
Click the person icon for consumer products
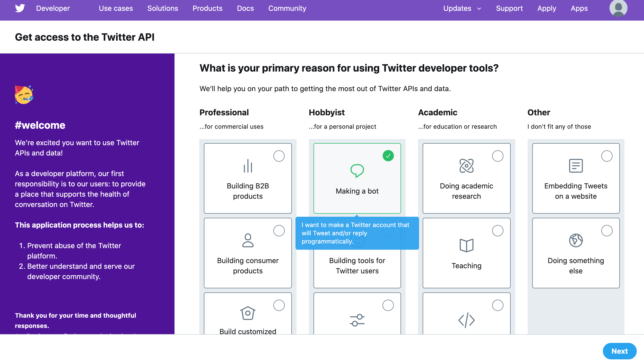(x=248, y=240)
